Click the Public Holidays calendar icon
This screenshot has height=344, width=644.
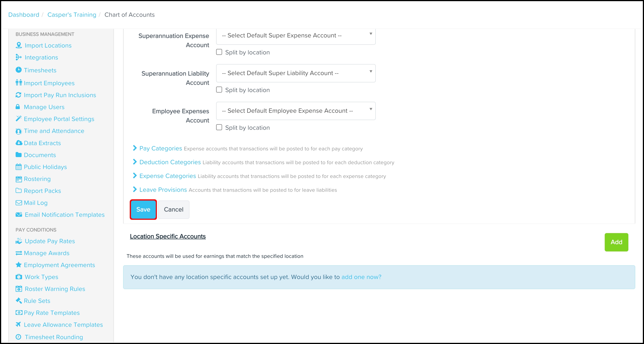pyautogui.click(x=19, y=167)
